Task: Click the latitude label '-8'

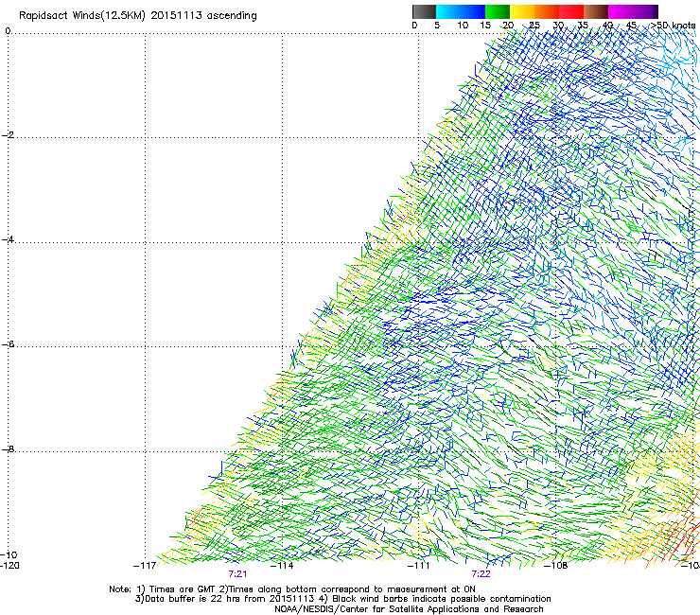Action: tap(8, 448)
